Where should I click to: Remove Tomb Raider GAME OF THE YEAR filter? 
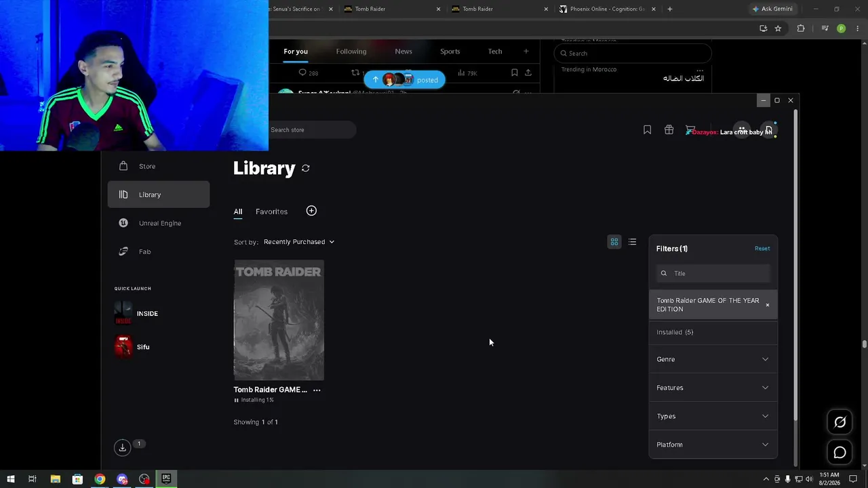[x=768, y=305]
